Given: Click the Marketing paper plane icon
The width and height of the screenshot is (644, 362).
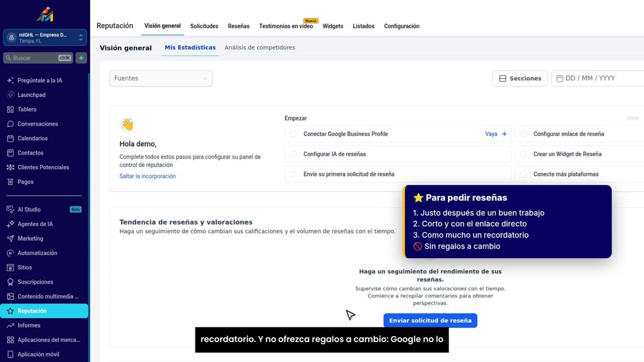Looking at the screenshot, I should [x=11, y=238].
